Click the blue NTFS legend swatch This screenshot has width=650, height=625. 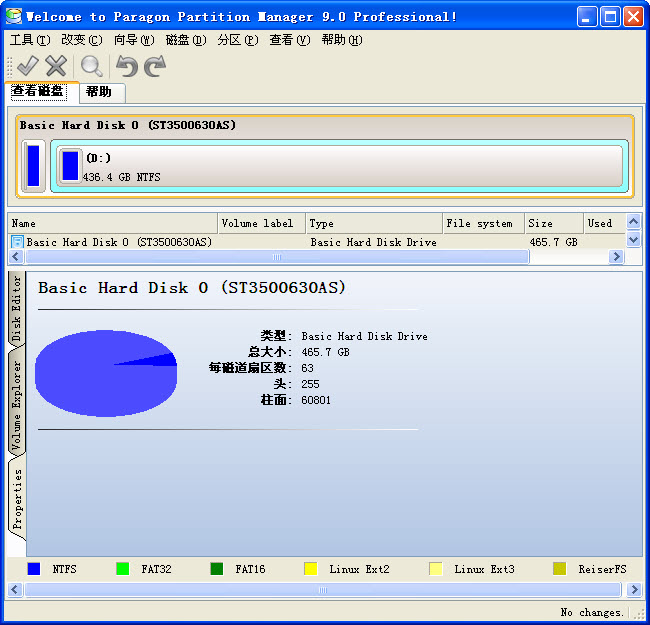click(34, 569)
